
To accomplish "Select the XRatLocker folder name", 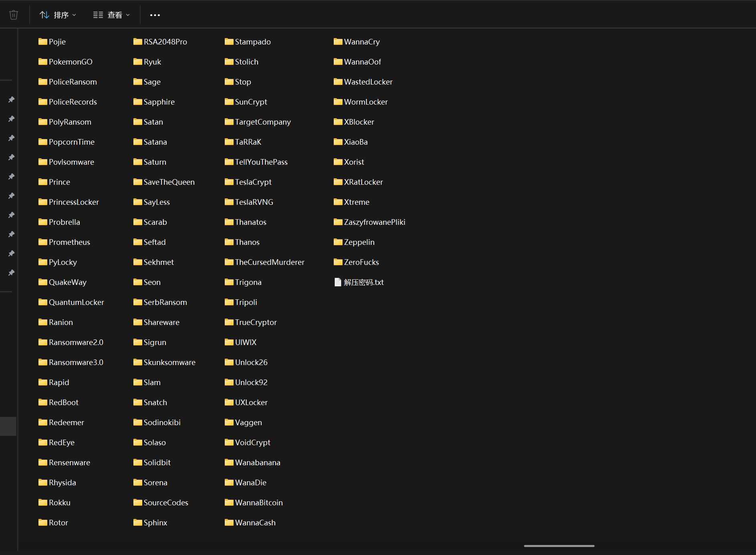I will coord(363,182).
